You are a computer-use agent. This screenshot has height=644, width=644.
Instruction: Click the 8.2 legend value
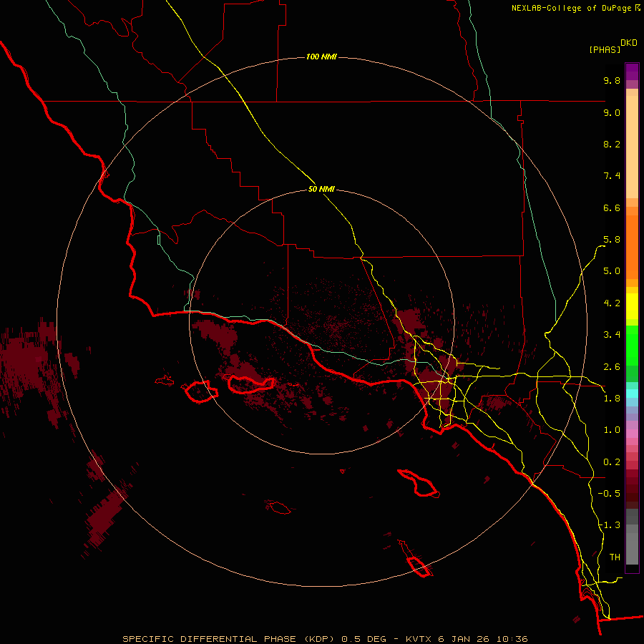point(612,144)
